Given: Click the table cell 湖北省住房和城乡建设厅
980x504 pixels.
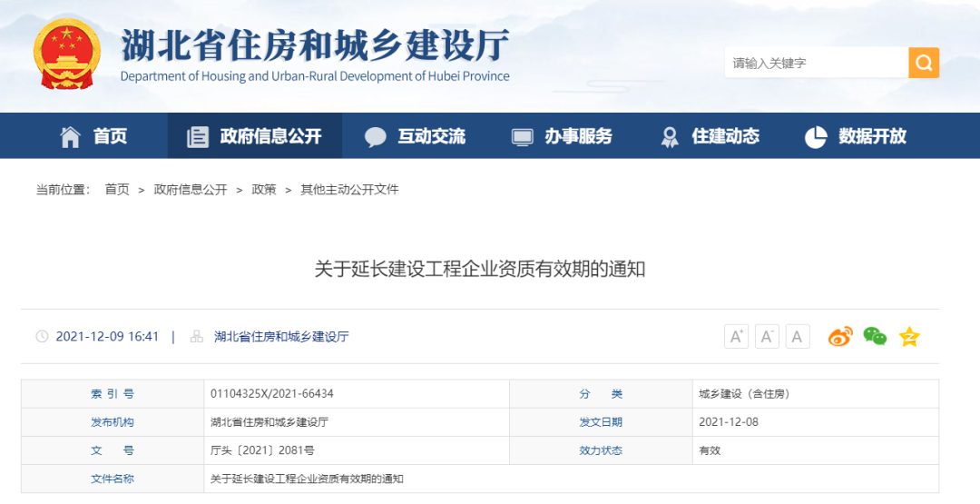Looking at the screenshot, I should (x=357, y=422).
